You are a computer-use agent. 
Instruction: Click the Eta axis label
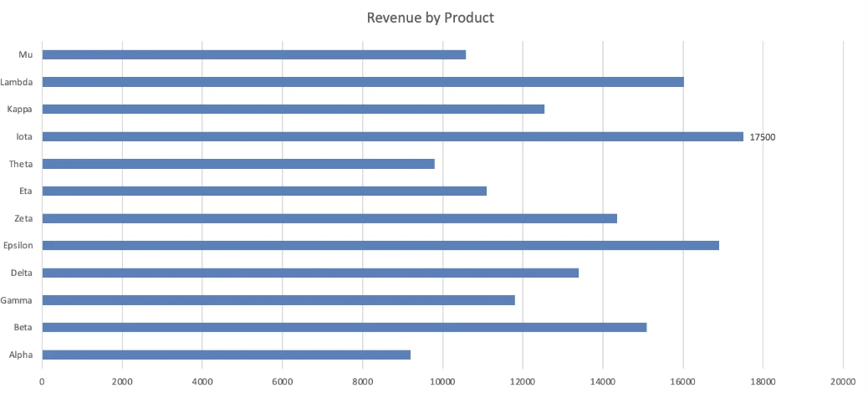point(26,191)
